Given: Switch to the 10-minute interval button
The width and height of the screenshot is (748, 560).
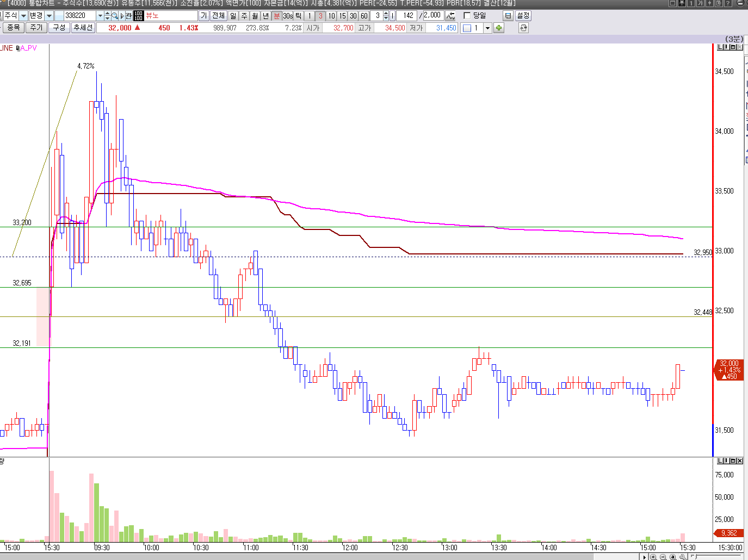Looking at the screenshot, I should [x=331, y=16].
